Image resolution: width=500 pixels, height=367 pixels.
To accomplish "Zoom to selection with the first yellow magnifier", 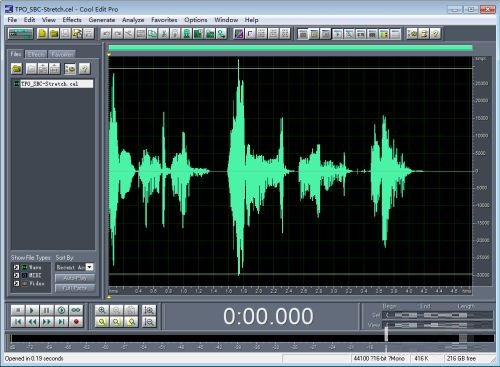I will coord(102,322).
